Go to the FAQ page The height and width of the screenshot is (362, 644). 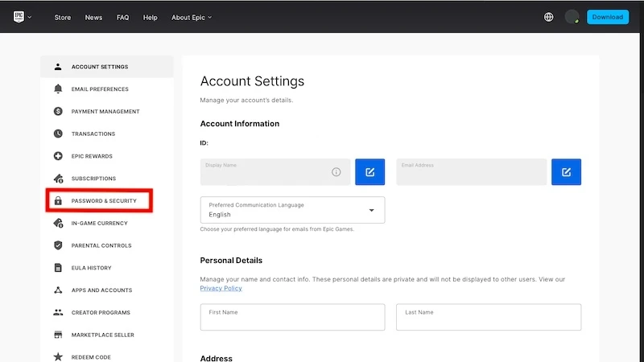pyautogui.click(x=122, y=17)
